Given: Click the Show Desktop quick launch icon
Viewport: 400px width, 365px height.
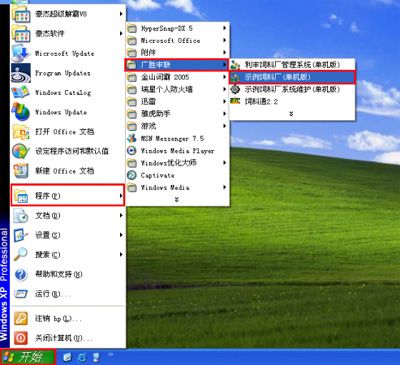Looking at the screenshot, I should click(x=96, y=357).
